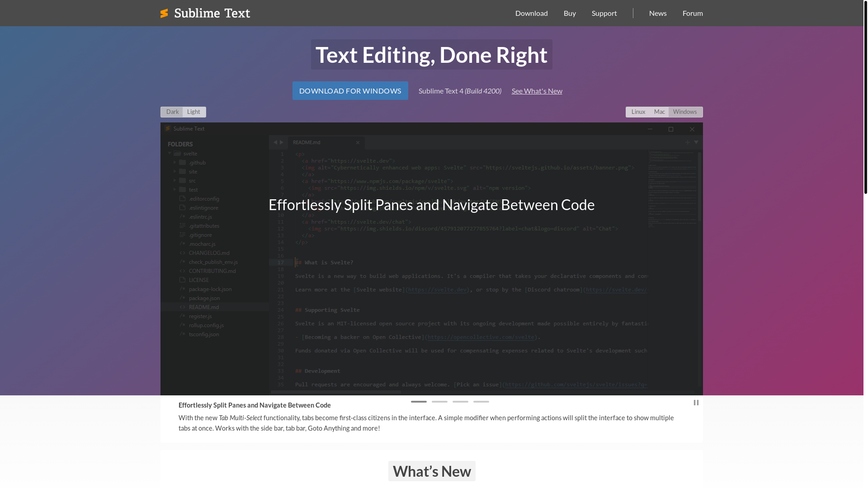Show the Mac screenshot version
Viewport: 868px width, 488px height.
point(660,112)
